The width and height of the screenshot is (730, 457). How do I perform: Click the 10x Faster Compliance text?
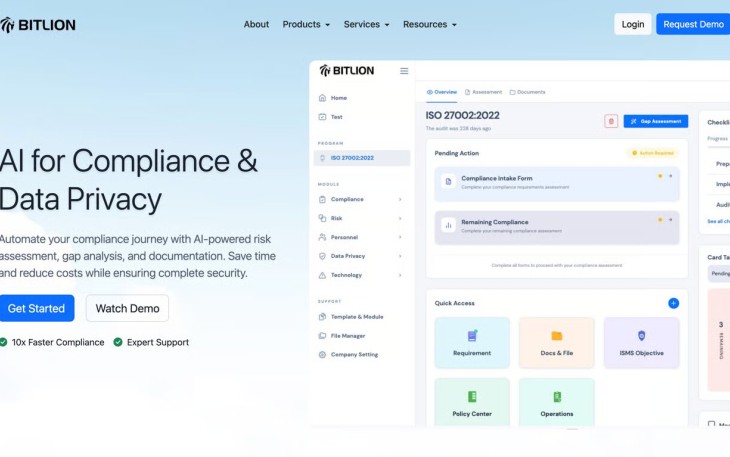point(58,343)
